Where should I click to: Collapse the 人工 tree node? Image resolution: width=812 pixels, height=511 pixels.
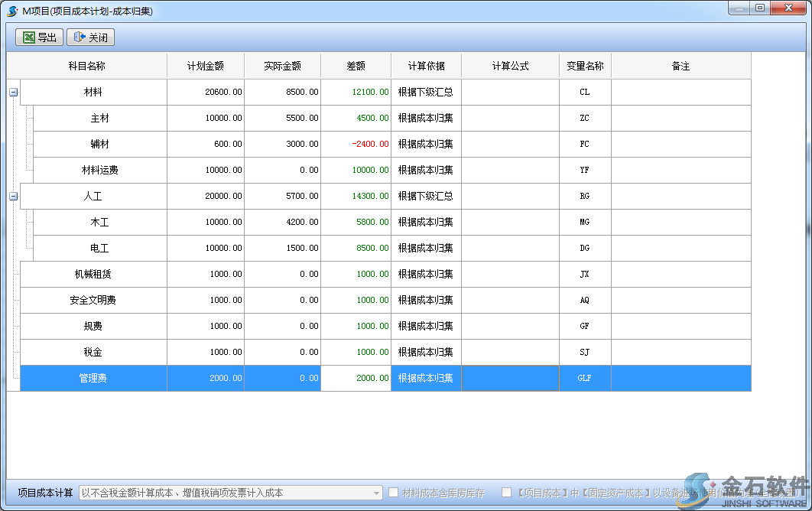(x=13, y=197)
